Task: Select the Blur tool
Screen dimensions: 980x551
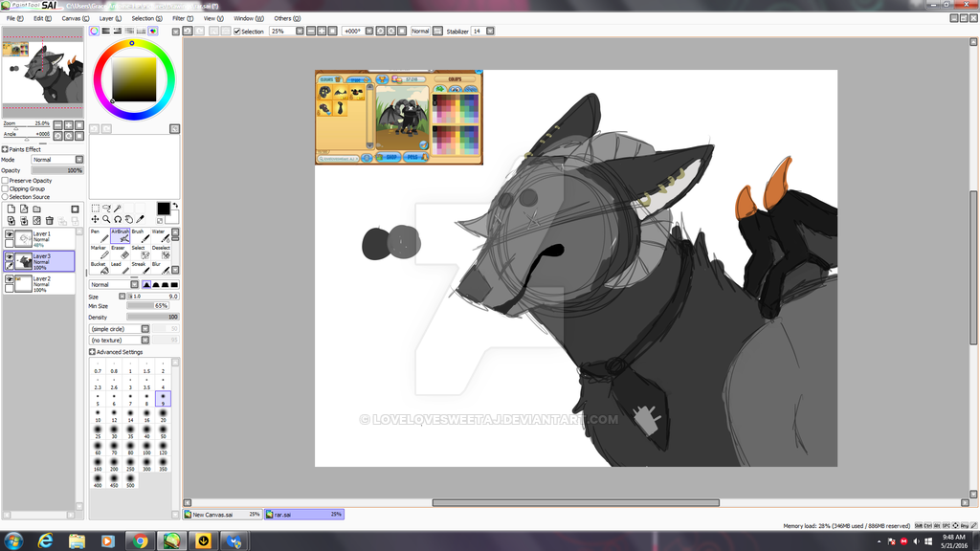Action: (160, 267)
